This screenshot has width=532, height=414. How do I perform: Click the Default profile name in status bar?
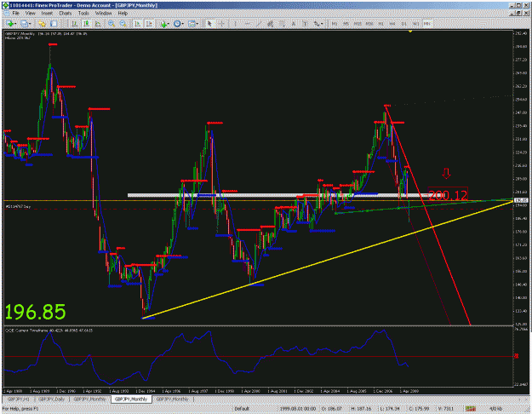tap(242, 409)
